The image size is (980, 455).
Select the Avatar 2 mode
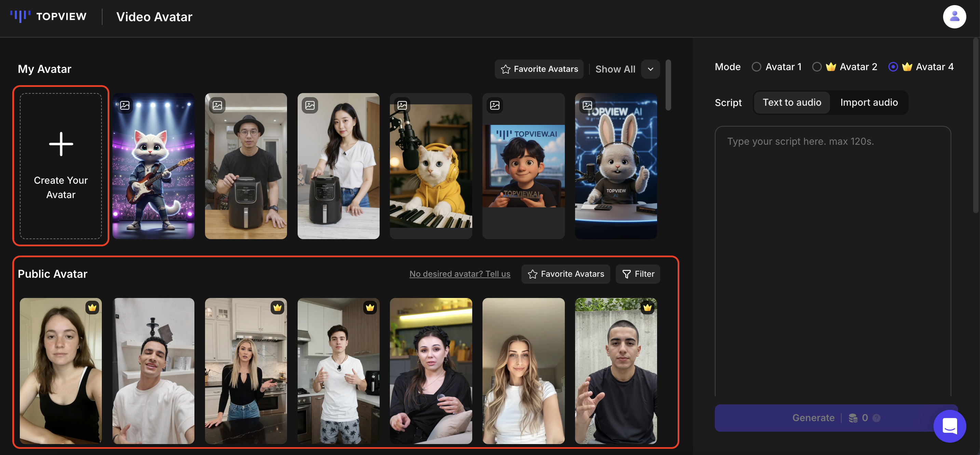coord(816,67)
